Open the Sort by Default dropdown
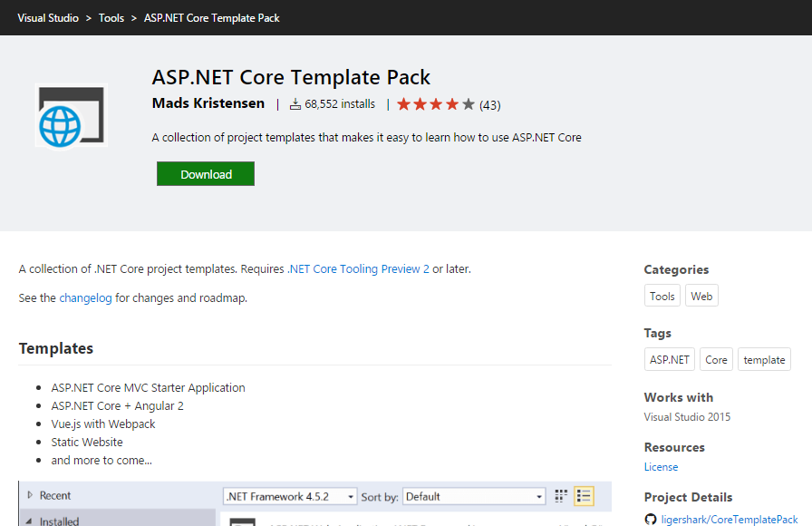Image resolution: width=812 pixels, height=526 pixels. point(474,496)
